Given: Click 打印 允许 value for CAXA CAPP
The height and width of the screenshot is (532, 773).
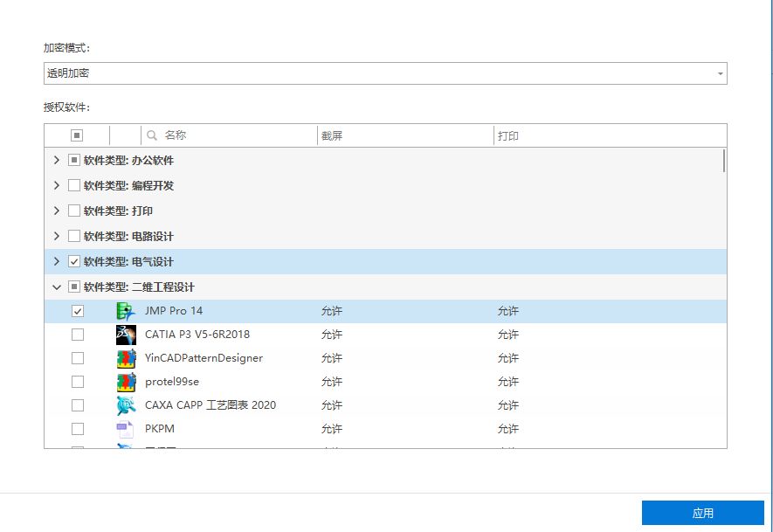Looking at the screenshot, I should point(508,406).
